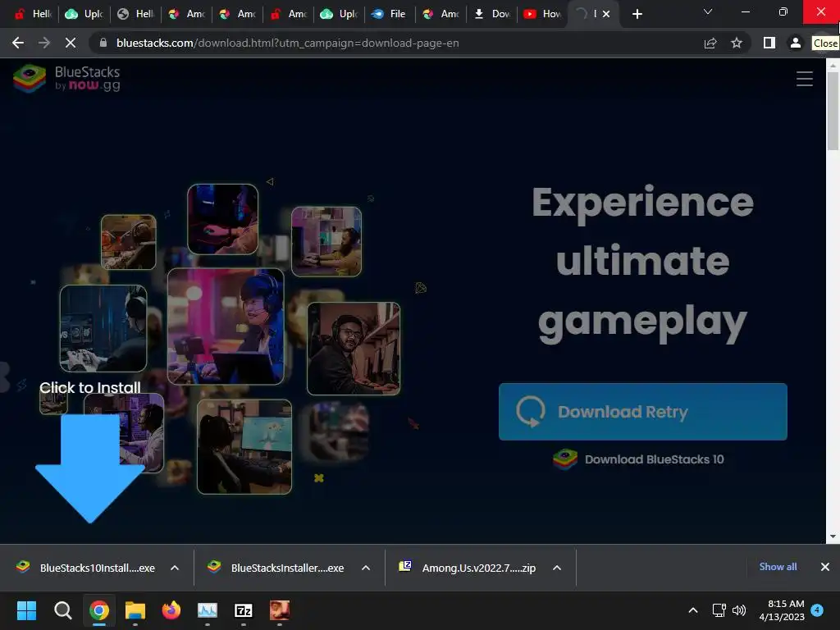Click the page vertical scrollbar thumb
The image size is (840, 630).
point(833,111)
